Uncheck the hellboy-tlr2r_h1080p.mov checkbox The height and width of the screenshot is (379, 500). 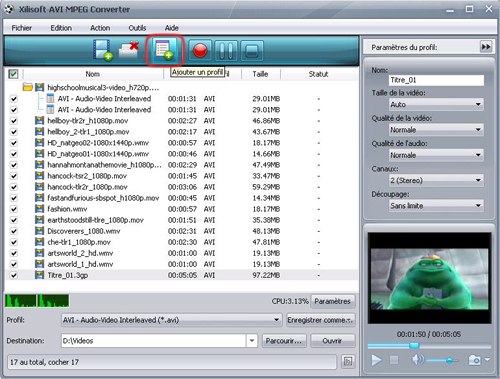14,121
